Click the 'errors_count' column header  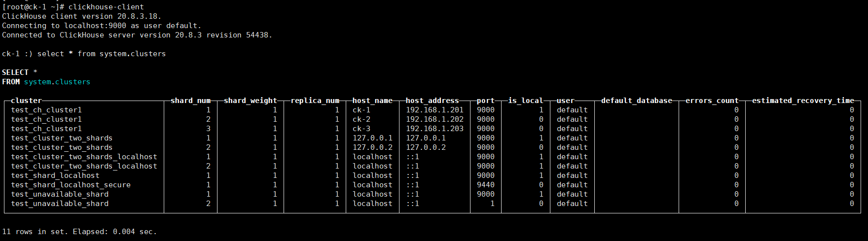coord(712,101)
